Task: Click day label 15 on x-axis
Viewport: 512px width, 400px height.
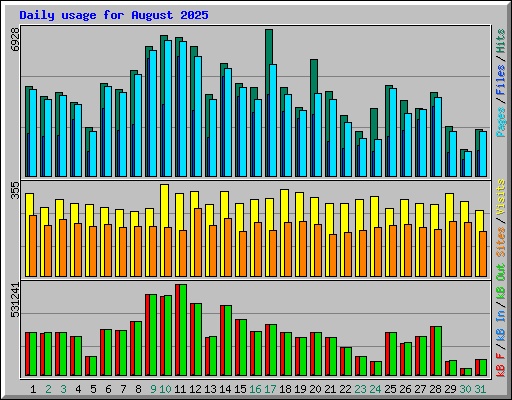Action: (x=240, y=389)
